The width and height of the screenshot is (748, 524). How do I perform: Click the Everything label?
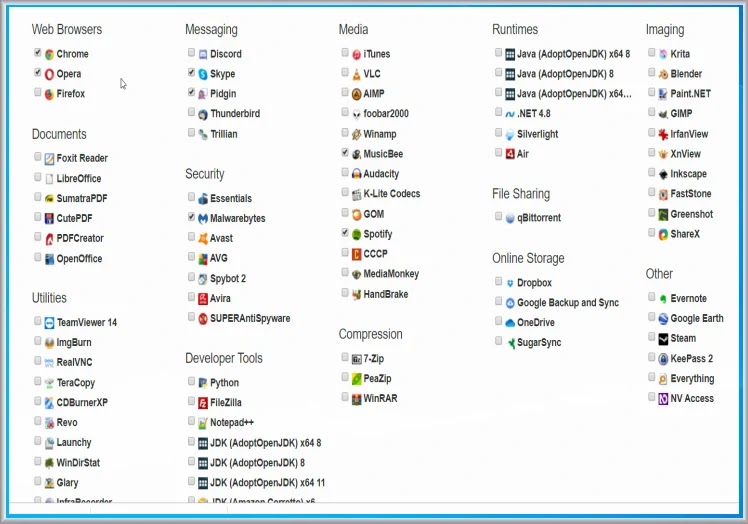coord(692,379)
